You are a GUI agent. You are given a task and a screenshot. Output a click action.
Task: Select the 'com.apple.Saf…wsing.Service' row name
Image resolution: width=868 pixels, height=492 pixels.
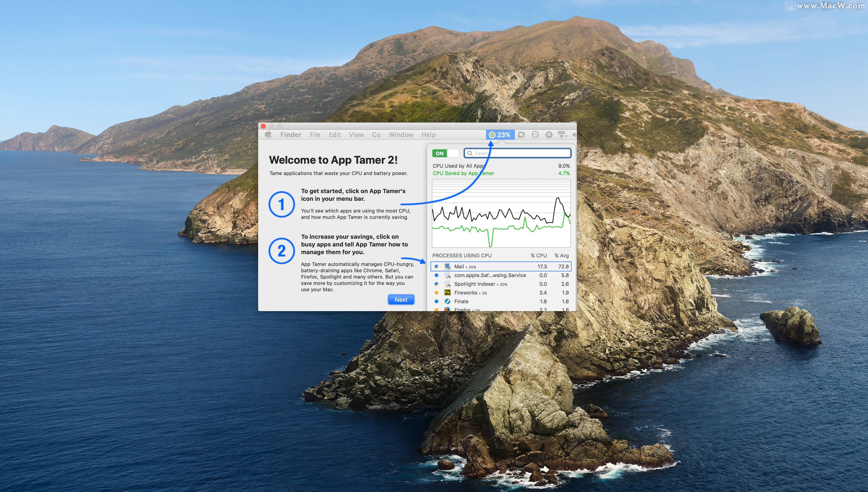click(490, 275)
